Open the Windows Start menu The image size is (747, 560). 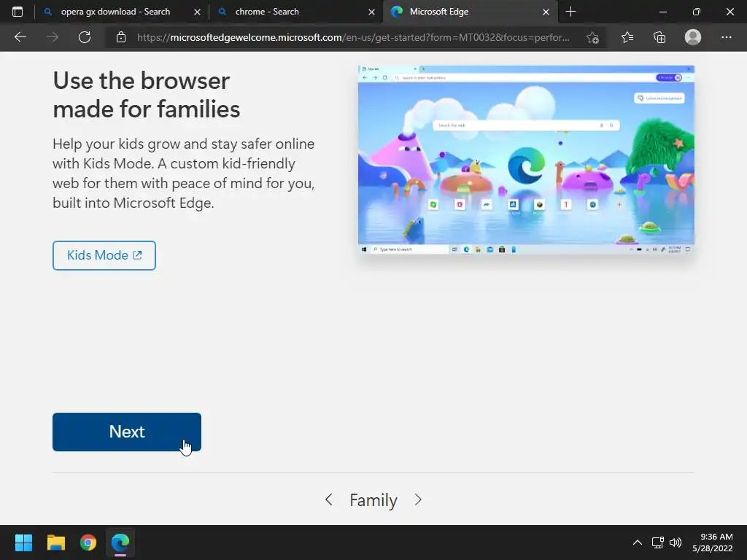tap(23, 542)
